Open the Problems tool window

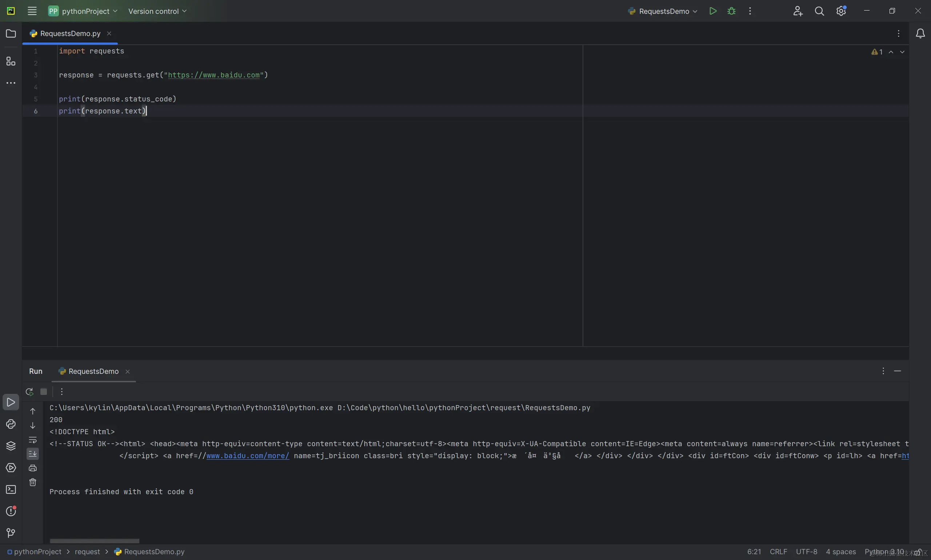[x=11, y=511]
